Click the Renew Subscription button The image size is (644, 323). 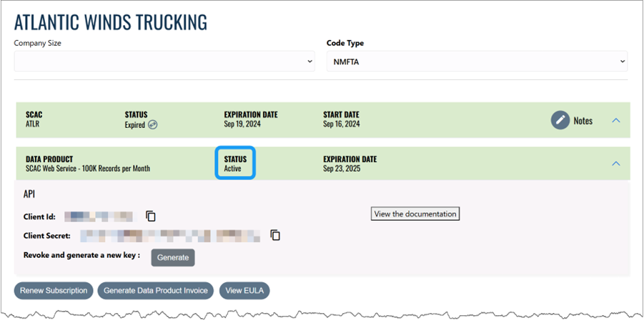click(54, 291)
